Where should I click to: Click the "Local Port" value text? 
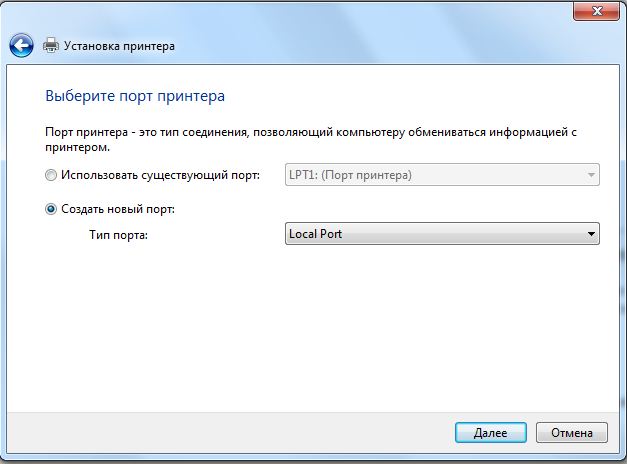tap(315, 235)
